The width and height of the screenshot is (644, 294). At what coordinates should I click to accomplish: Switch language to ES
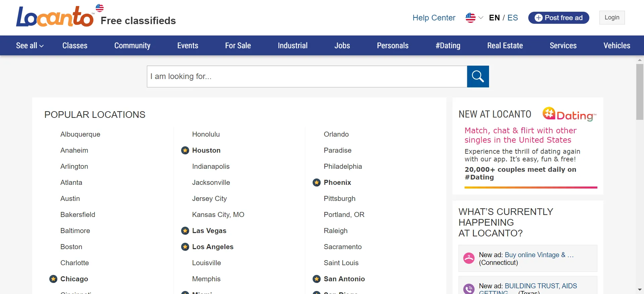(x=513, y=18)
